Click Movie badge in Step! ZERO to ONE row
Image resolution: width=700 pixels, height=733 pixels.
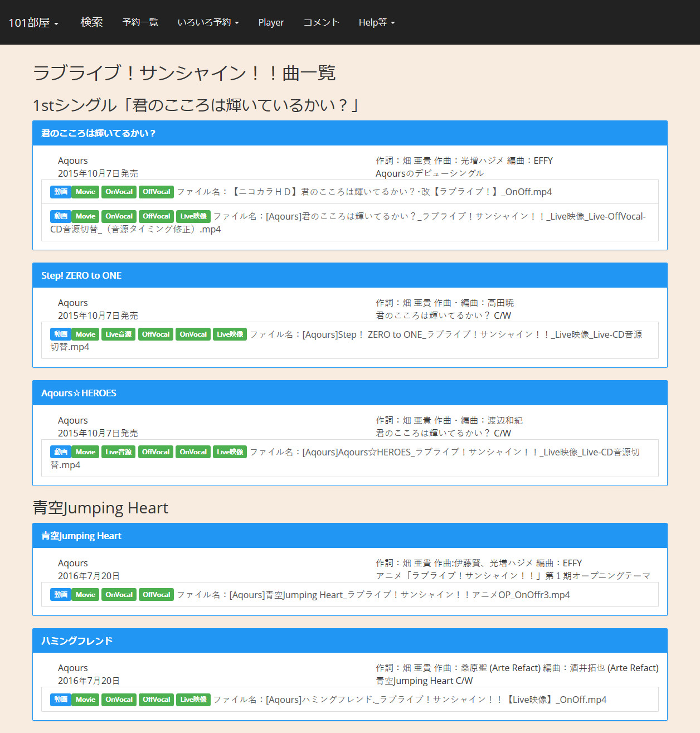coord(85,334)
